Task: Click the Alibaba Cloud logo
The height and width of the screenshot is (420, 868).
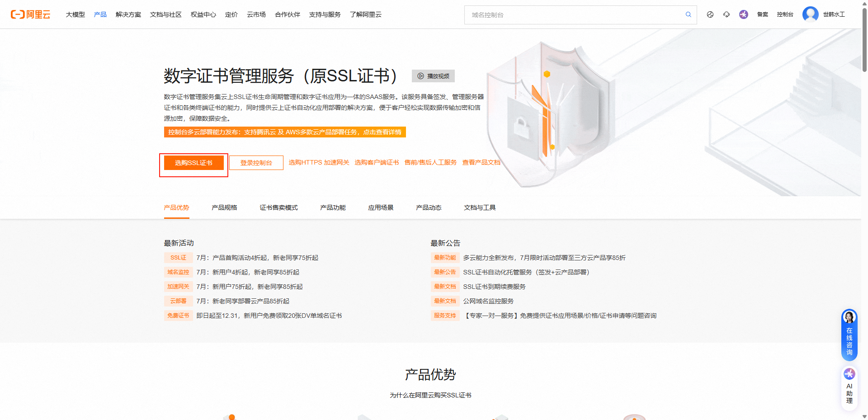Action: (x=30, y=14)
